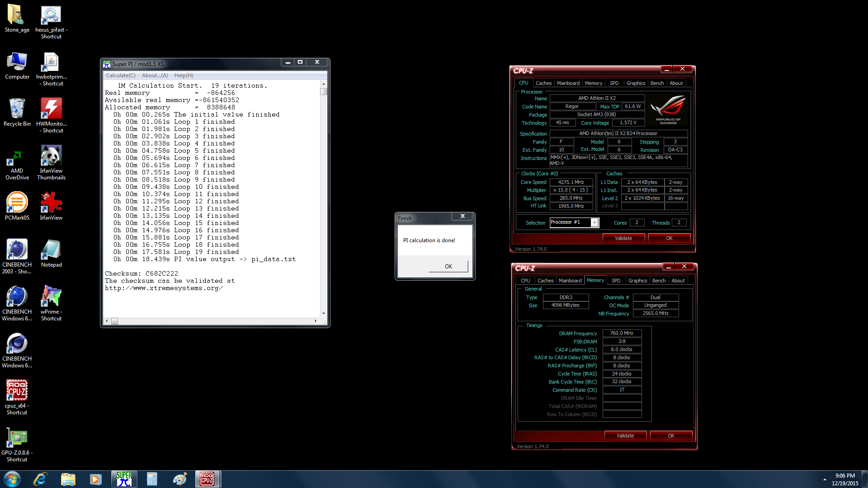Open the Help(H) menu in Super PI
The image size is (868, 488).
(x=184, y=75)
